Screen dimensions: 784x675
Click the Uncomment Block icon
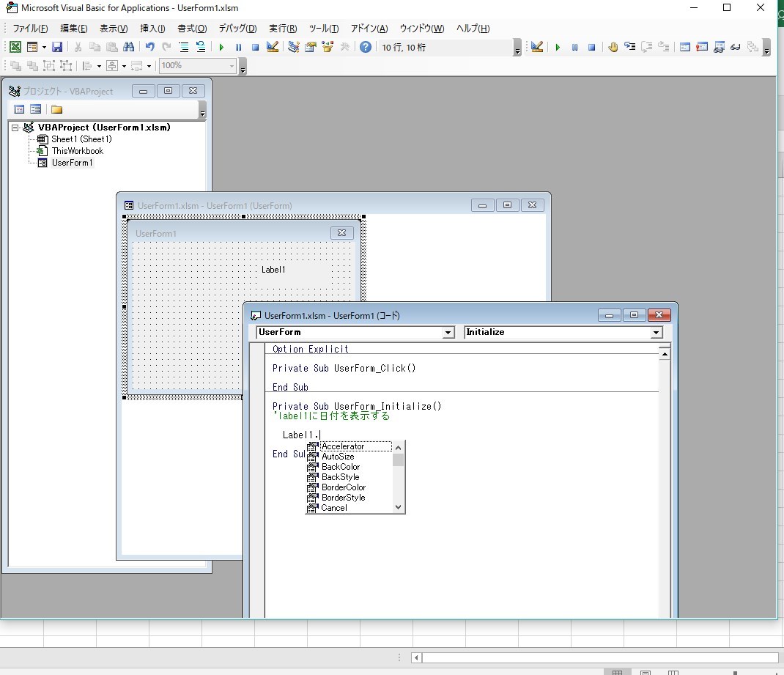point(201,47)
